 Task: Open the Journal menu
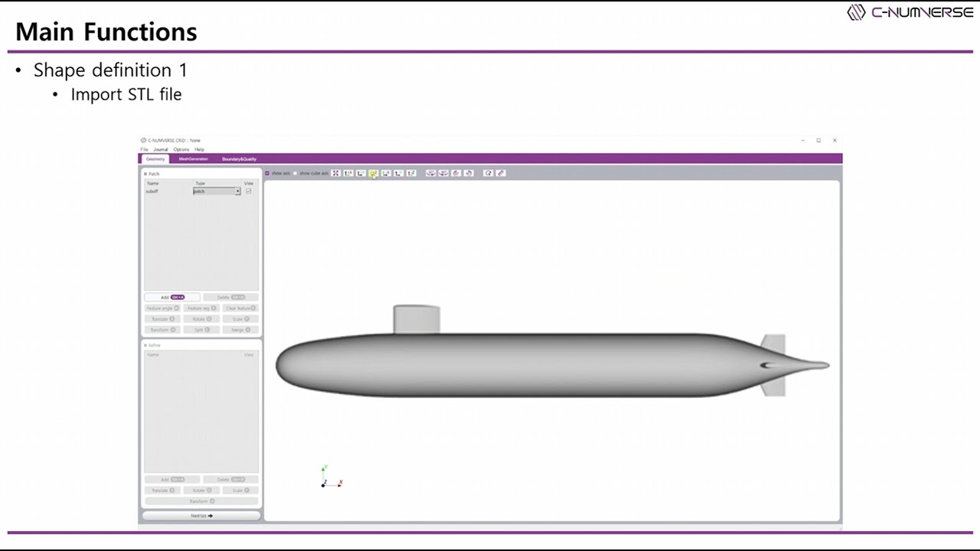tap(160, 149)
